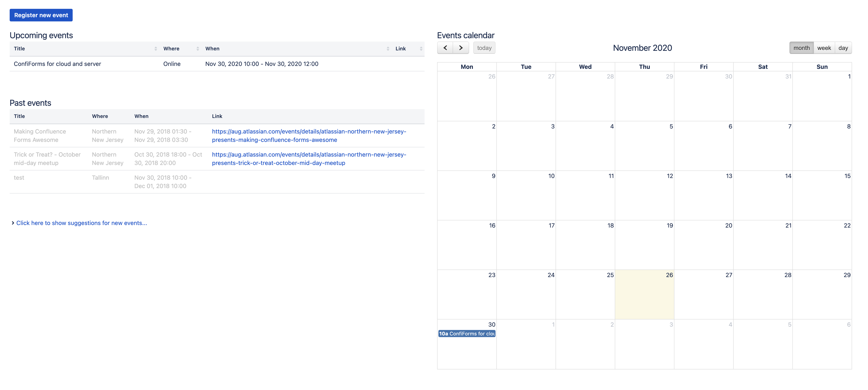868x390 pixels.
Task: Expand suggestions for new events
Action: (81, 223)
